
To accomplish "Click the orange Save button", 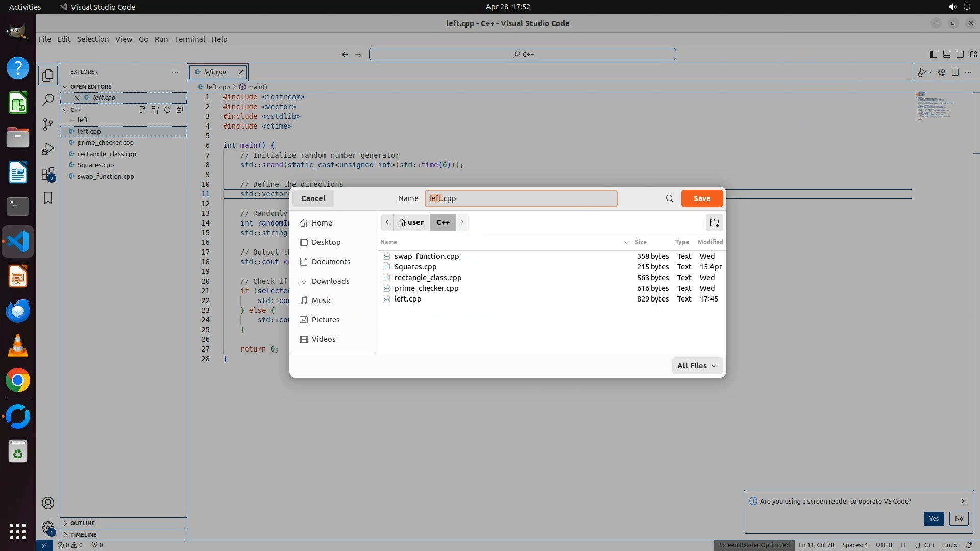I will pyautogui.click(x=701, y=198).
